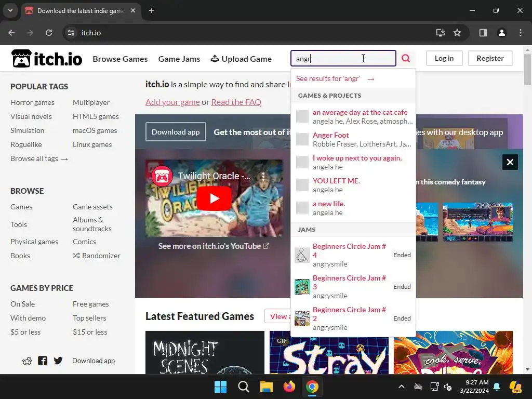View site information icon in address bar
The width and height of the screenshot is (532, 399).
(71, 33)
